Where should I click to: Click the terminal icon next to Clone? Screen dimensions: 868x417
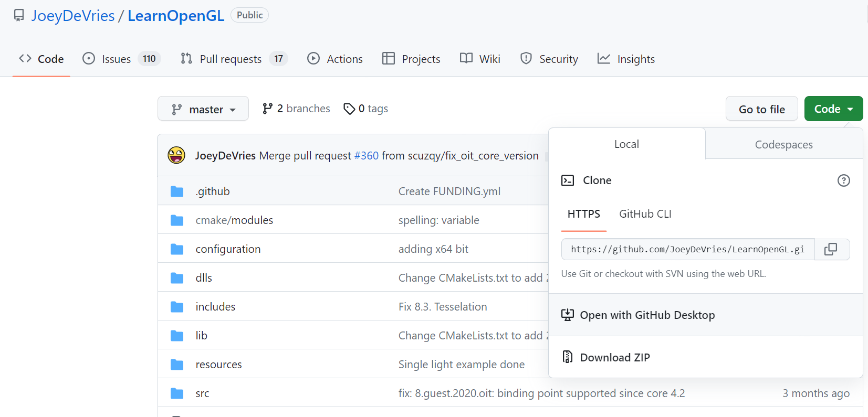pyautogui.click(x=568, y=180)
